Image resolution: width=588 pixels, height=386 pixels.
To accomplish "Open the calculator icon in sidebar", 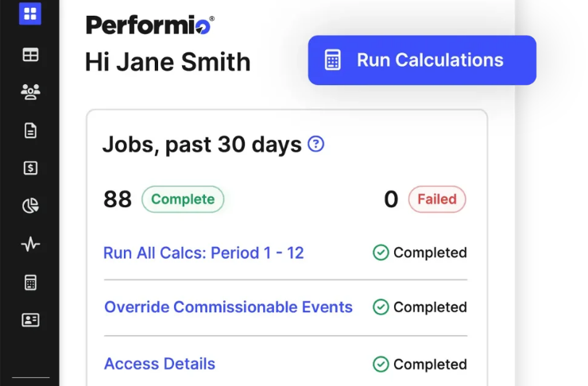I will (x=30, y=283).
